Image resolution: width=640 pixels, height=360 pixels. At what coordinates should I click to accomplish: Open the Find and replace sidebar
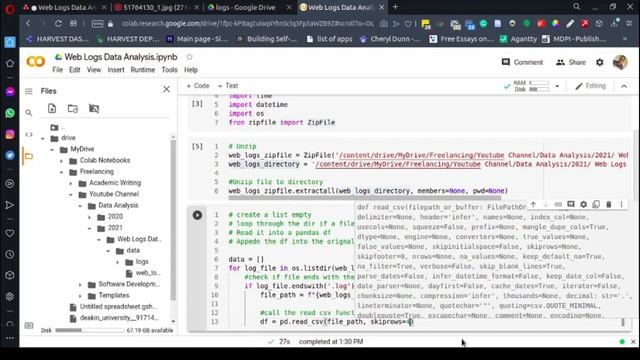click(x=29, y=113)
